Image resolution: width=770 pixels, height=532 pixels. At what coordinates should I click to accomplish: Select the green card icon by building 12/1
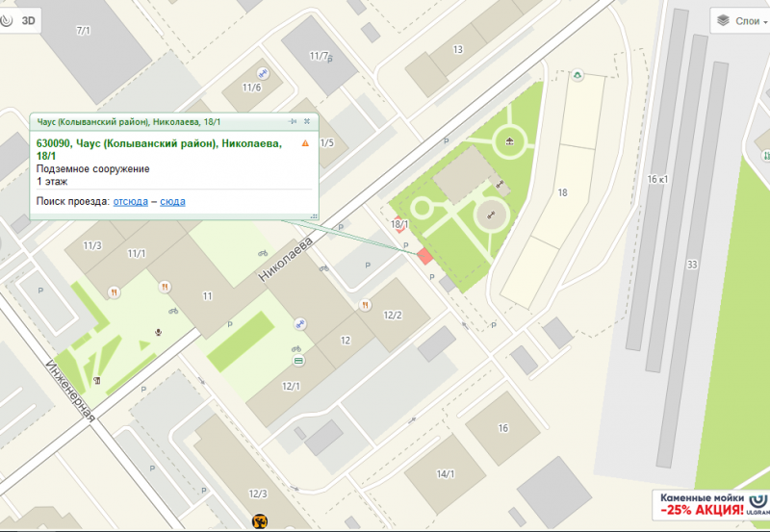point(298,360)
